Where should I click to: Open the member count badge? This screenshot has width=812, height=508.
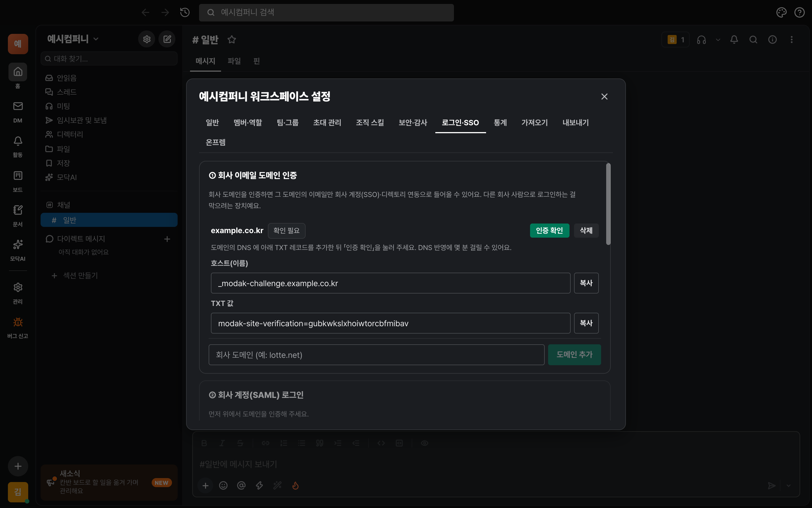point(676,40)
